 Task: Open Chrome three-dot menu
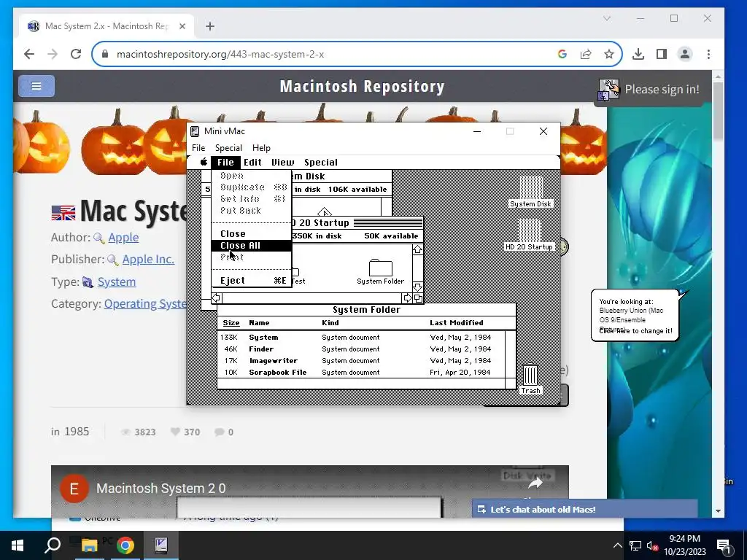tap(708, 54)
